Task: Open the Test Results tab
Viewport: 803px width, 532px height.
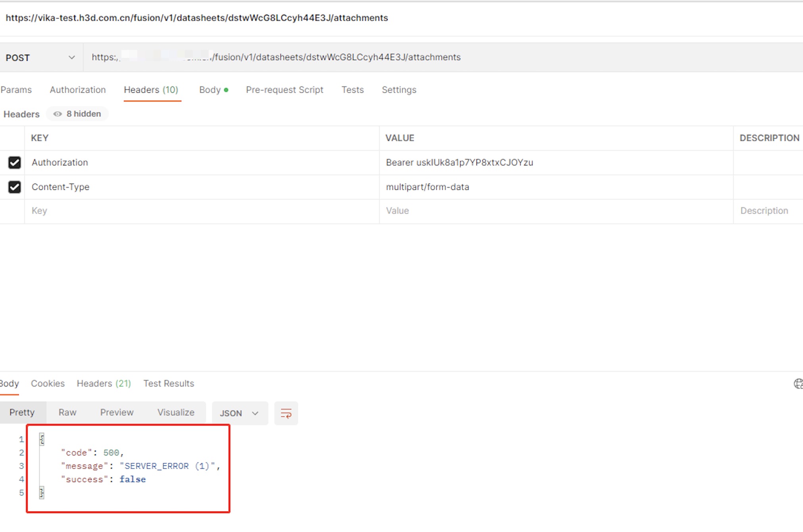Action: 169,384
